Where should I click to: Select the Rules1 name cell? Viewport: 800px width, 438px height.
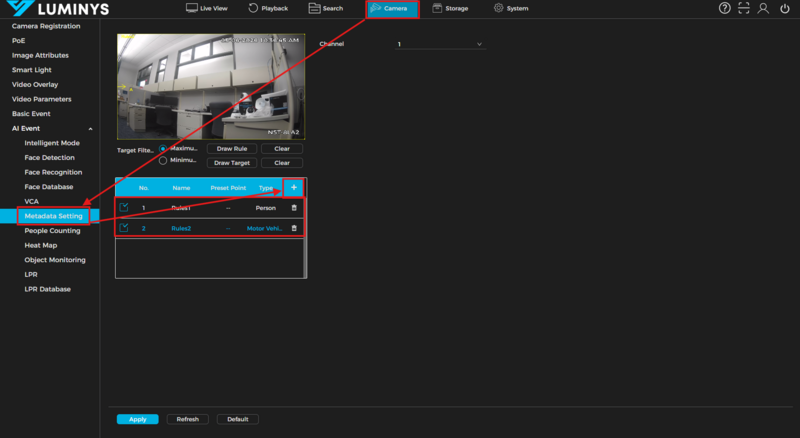[x=181, y=208]
